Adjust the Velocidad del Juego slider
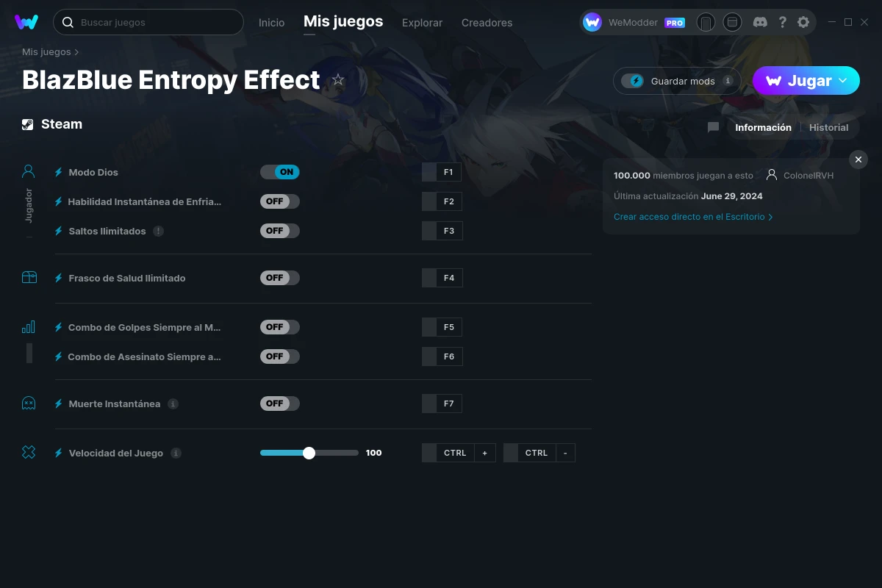Image resolution: width=882 pixels, height=588 pixels. coord(309,453)
